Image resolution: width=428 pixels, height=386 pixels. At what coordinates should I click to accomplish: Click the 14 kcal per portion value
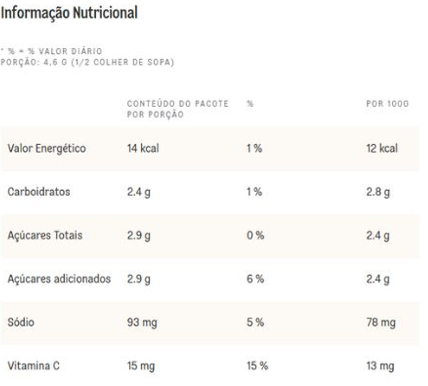pos(143,148)
